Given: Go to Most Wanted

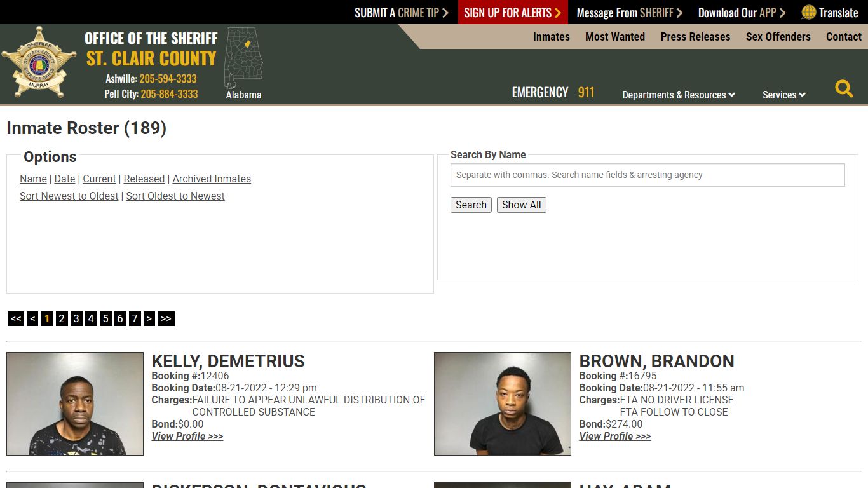Looking at the screenshot, I should tap(615, 37).
